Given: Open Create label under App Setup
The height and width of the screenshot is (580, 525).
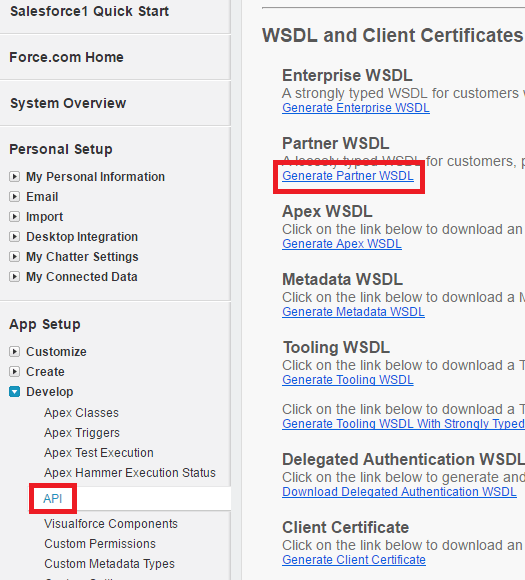Looking at the screenshot, I should tap(45, 371).
